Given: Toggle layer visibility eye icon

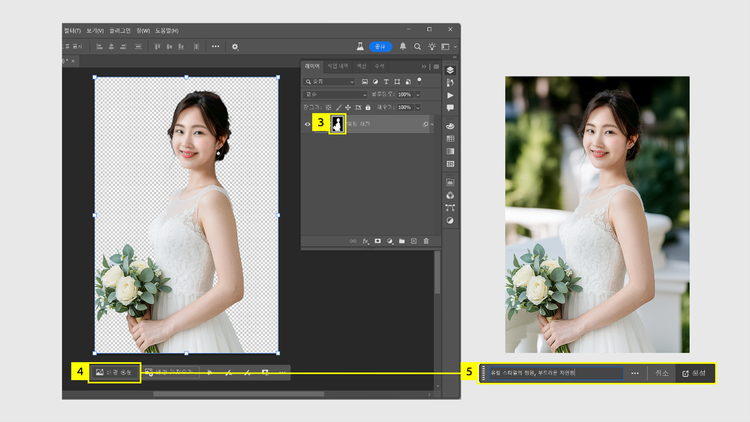Looking at the screenshot, I should 308,124.
